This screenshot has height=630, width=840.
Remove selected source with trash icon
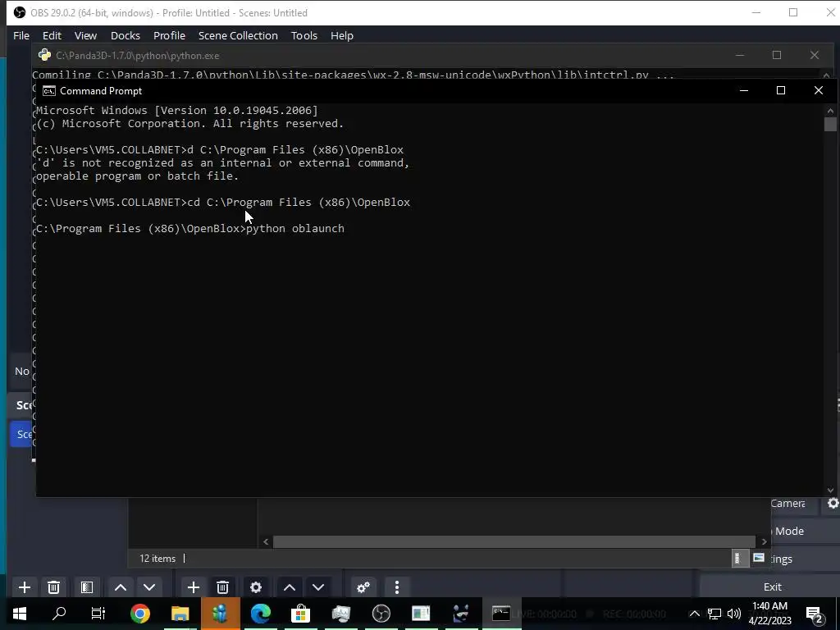223,587
